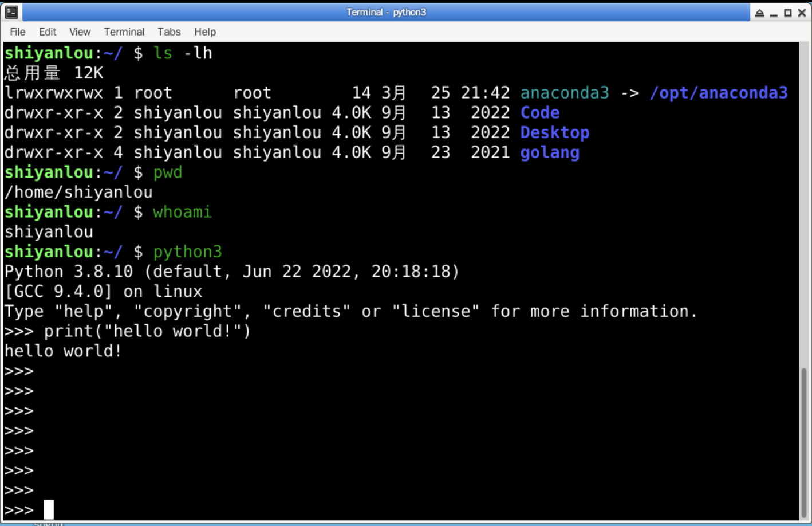
Task: Click the 'shiyanlou' output under whoami
Action: (49, 232)
